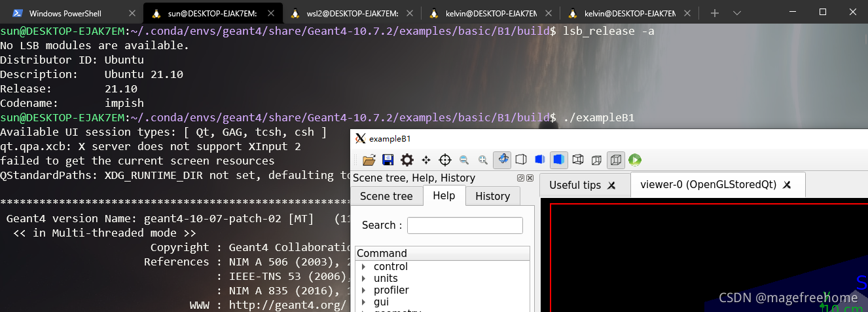Click the Command column header
The image size is (868, 312).
443,253
